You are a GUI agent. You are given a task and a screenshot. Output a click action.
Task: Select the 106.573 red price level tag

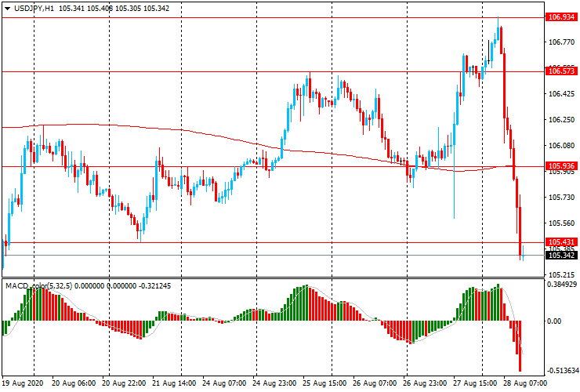coord(561,71)
